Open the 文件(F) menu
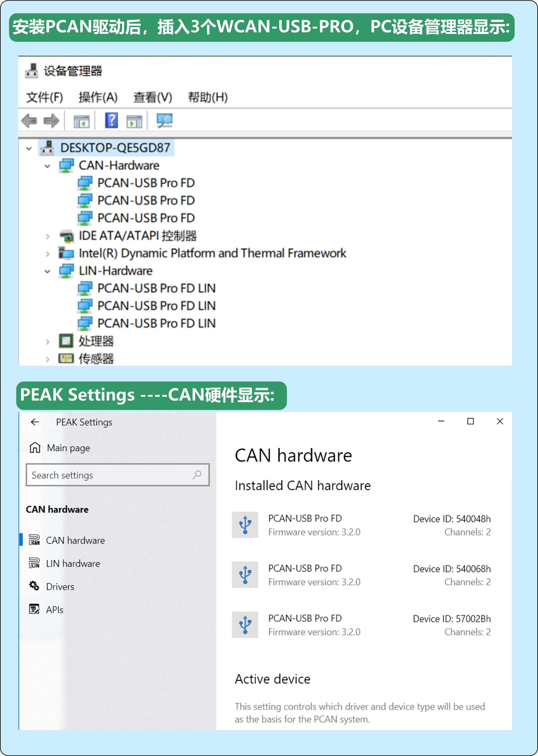This screenshot has width=538, height=756. click(x=45, y=98)
